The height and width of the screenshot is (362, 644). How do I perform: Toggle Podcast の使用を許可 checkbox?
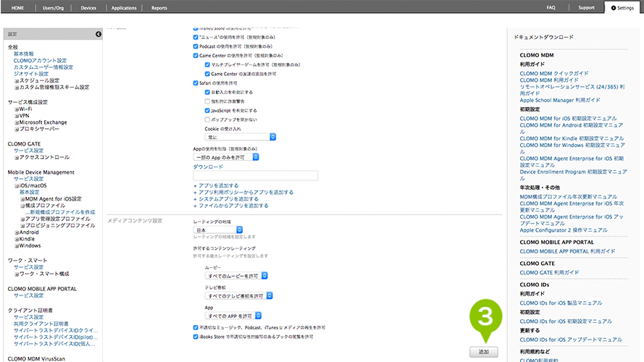[x=196, y=46]
